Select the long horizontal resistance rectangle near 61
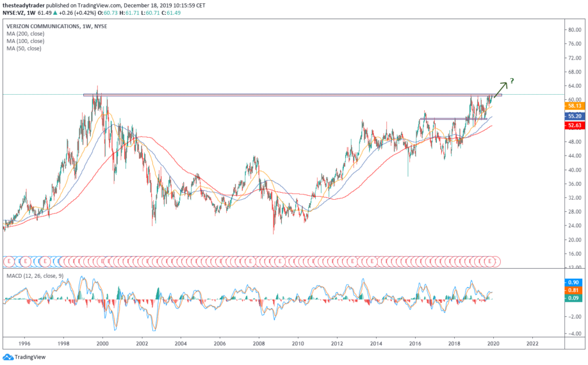Viewport: 588px width, 365px height. [287, 95]
